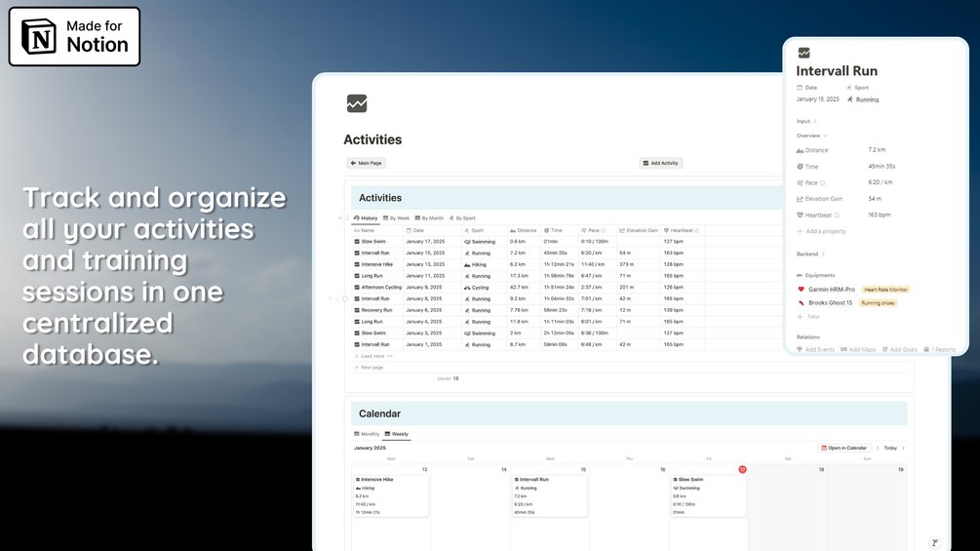Click the Elevation Gain chart icon in side panel
This screenshot has height=551, width=980.
coord(800,199)
